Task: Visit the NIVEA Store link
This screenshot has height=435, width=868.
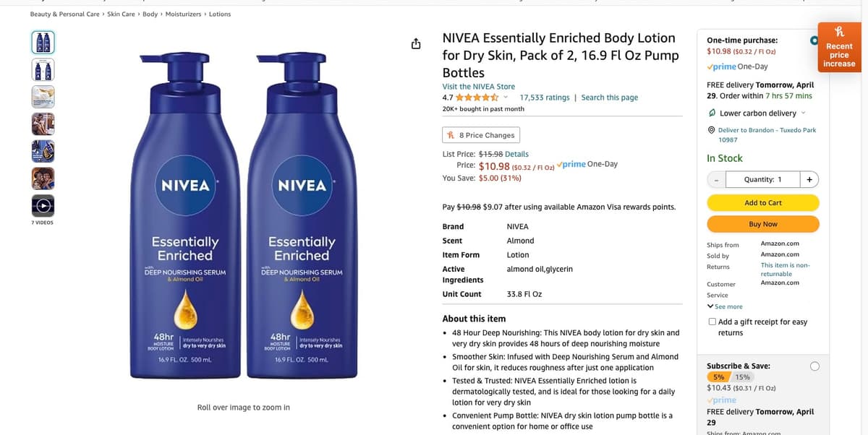Action: tap(478, 87)
